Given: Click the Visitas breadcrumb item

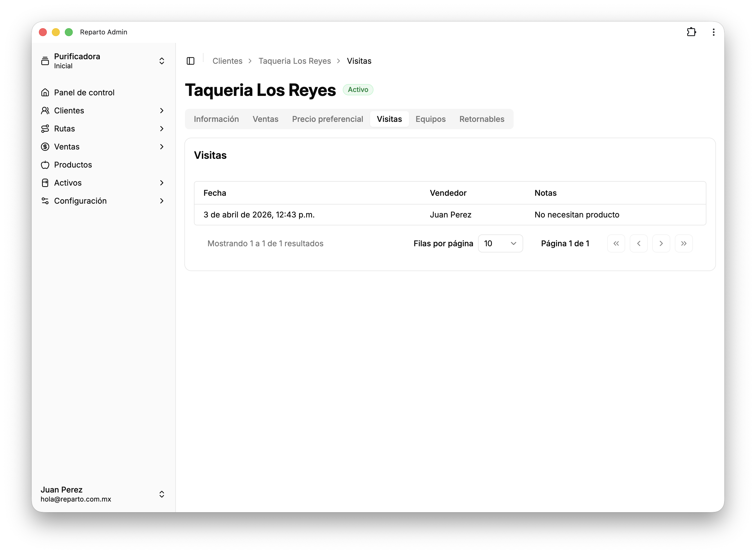Looking at the screenshot, I should pos(359,61).
